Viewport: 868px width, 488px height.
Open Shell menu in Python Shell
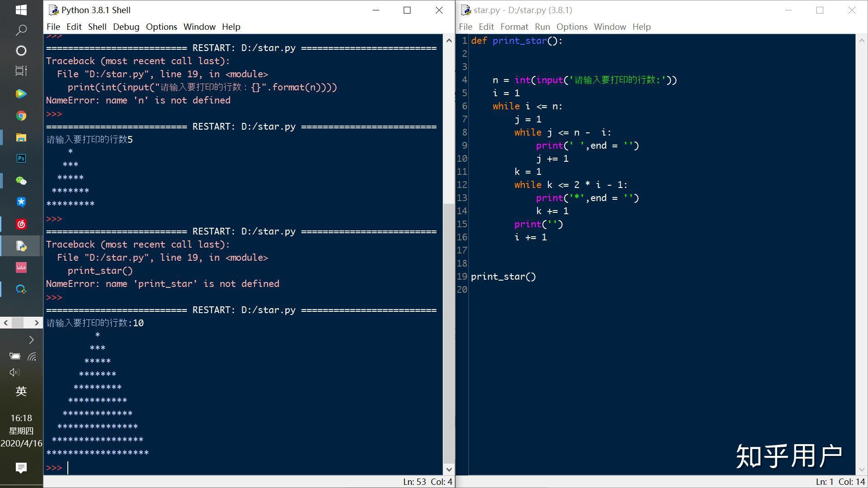coord(97,27)
